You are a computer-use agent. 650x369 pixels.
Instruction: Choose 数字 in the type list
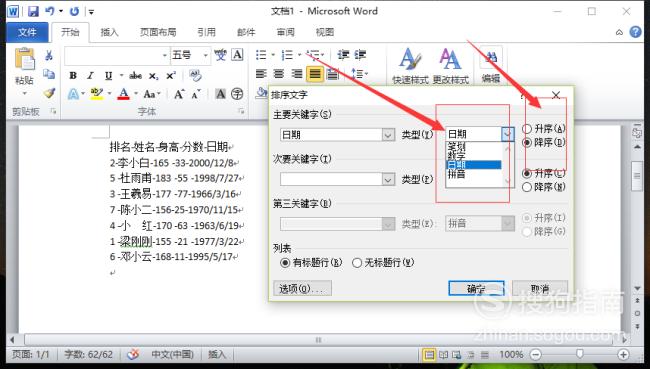click(456, 155)
